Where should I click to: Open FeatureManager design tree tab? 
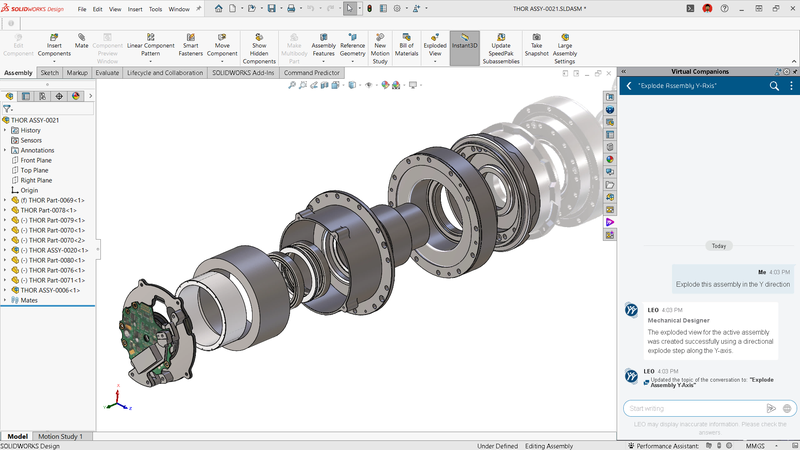point(9,96)
